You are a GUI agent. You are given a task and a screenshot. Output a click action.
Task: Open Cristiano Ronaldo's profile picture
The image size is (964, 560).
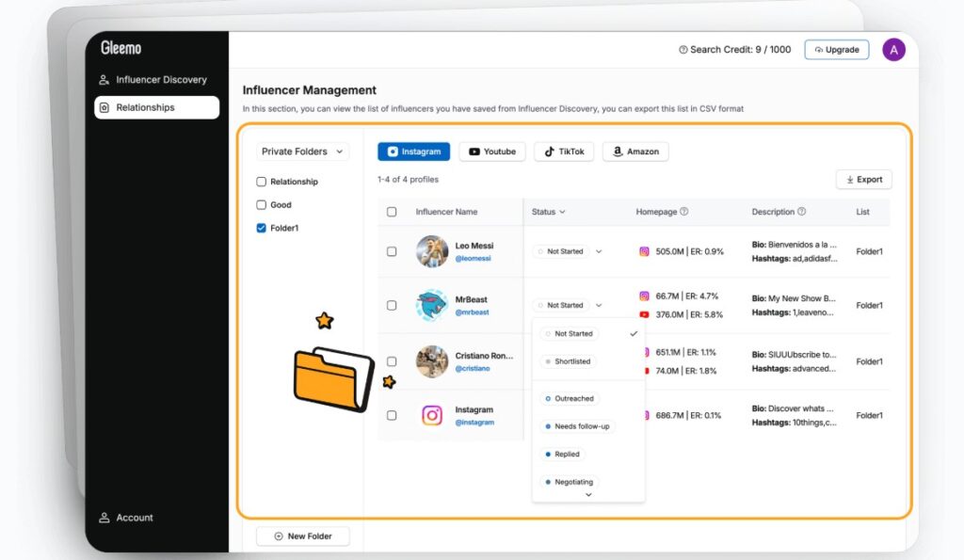pos(431,361)
